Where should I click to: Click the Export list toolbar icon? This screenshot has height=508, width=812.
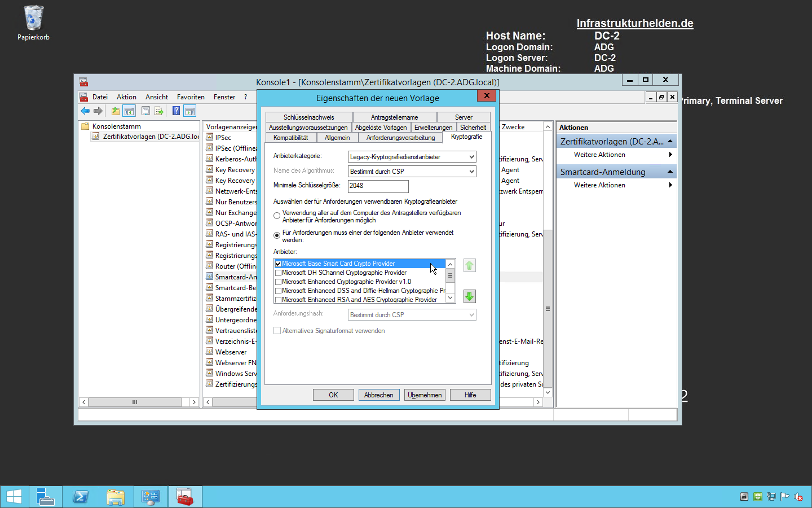(x=159, y=111)
